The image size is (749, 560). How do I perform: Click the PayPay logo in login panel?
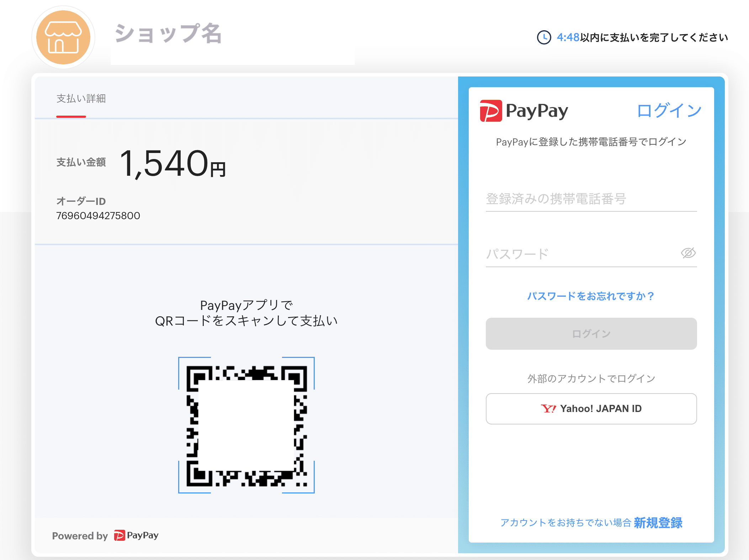(x=524, y=111)
